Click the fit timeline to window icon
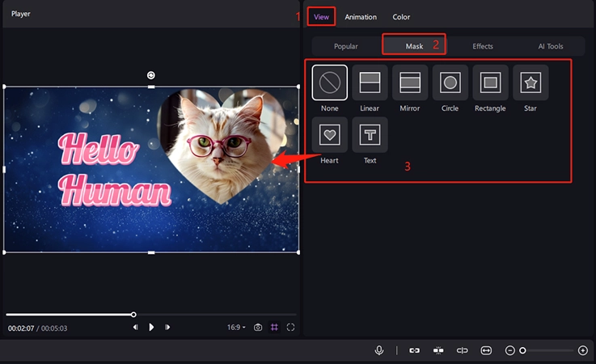Viewport: 596px width, 364px height. point(486,350)
